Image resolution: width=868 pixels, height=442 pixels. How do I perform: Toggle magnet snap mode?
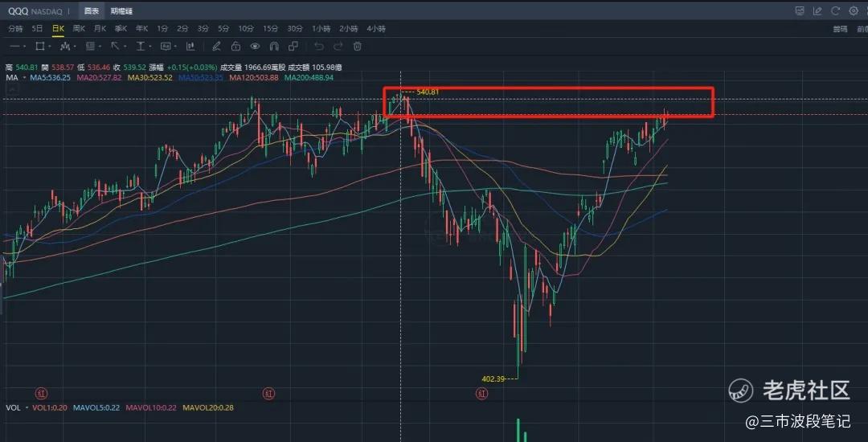tap(274, 47)
